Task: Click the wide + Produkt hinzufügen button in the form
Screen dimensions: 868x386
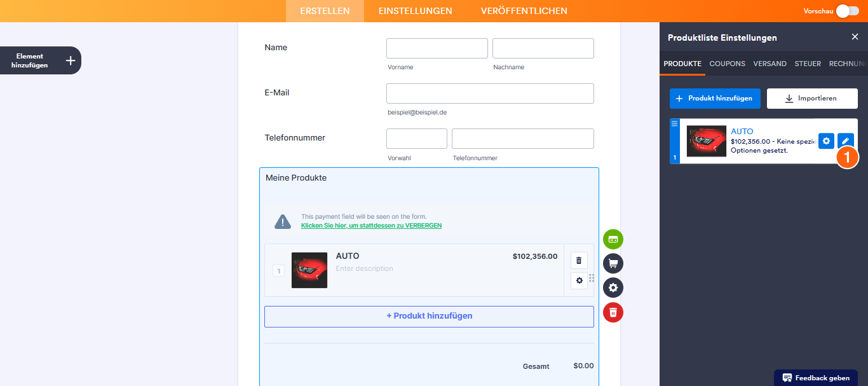Action: [429, 316]
